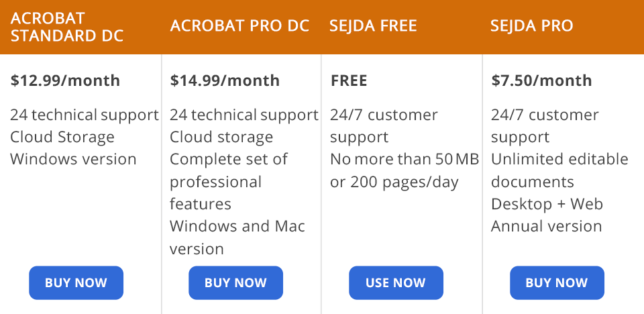Select the Windows and Mac version line
The width and height of the screenshot is (644, 314).
click(237, 237)
